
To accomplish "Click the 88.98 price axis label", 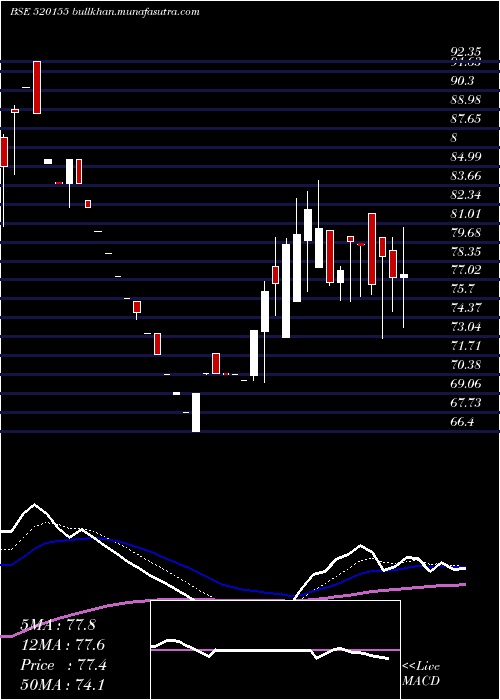I will tap(466, 100).
